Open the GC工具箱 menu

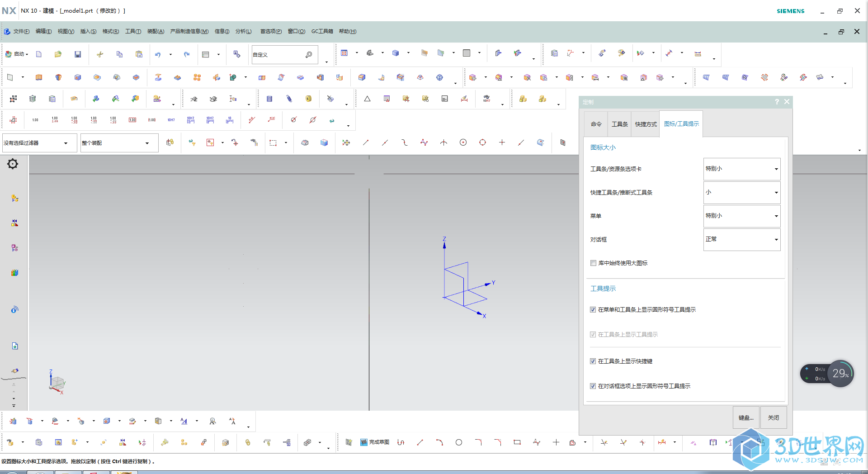322,31
